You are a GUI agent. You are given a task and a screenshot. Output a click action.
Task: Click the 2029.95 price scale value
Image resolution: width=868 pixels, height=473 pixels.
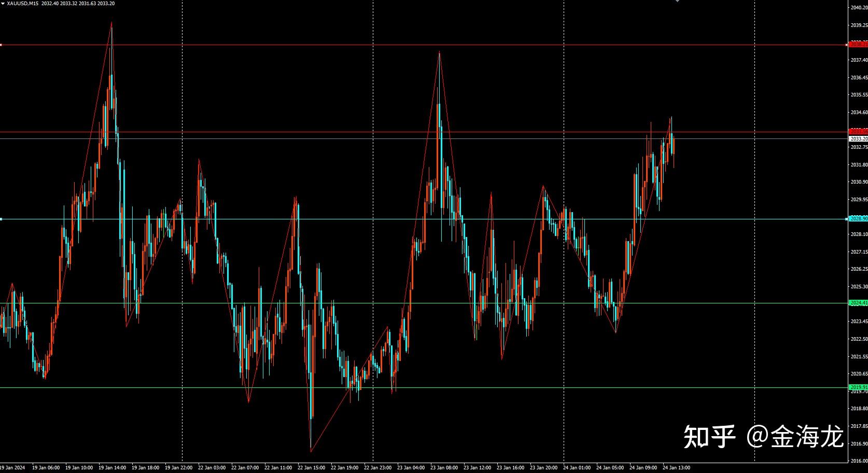(x=859, y=200)
